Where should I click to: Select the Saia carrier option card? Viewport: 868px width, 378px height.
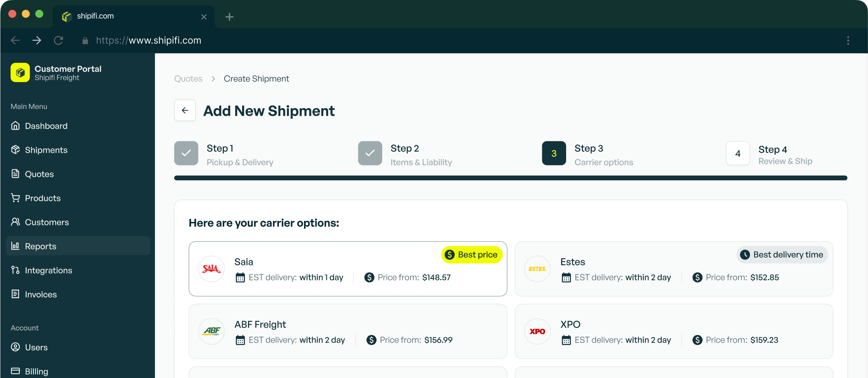click(347, 269)
